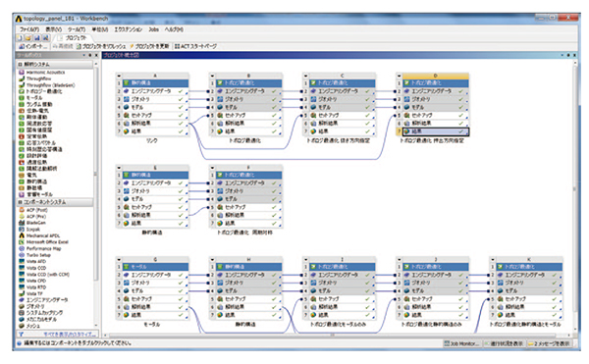This screenshot has height=364, width=589.
Task: Open the ファイル menu
Action: click(x=29, y=29)
